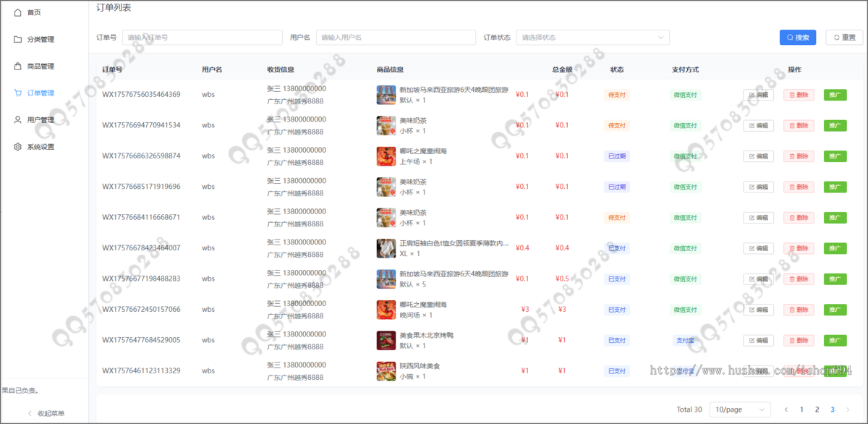
Task: Collapse the sidebar with 收起菜单
Action: tap(45, 413)
